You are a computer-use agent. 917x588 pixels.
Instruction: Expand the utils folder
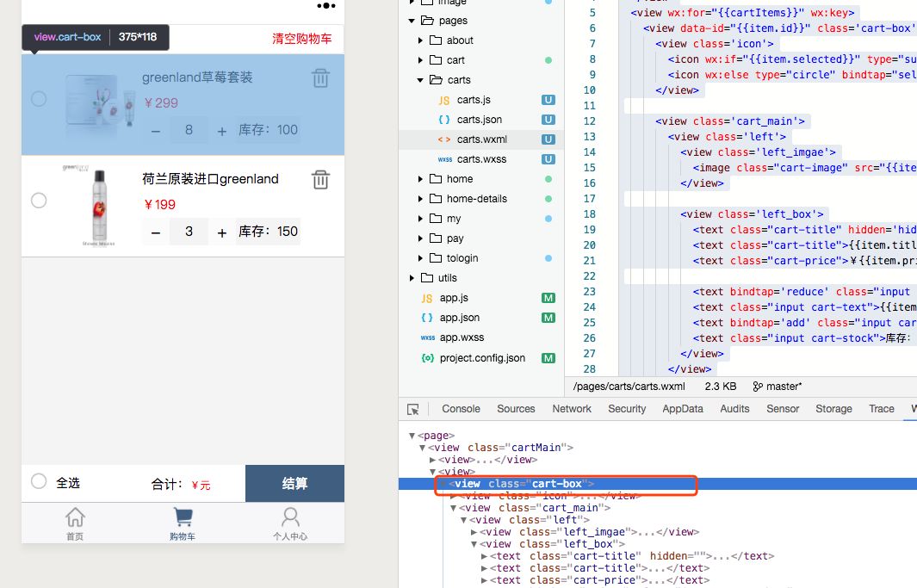(x=412, y=278)
